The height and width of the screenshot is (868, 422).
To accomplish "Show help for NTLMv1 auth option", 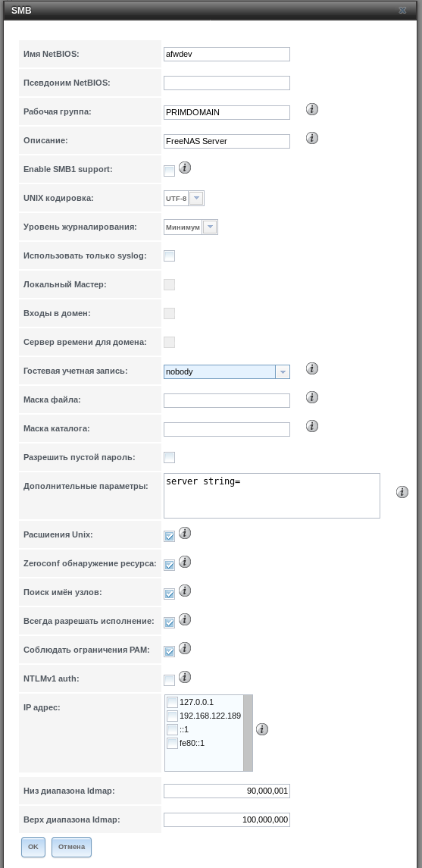I will click(185, 676).
